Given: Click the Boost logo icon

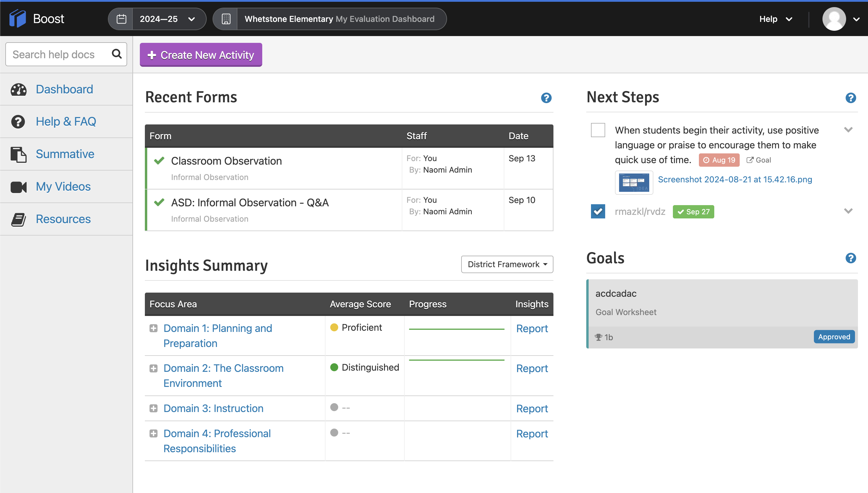Looking at the screenshot, I should coord(18,19).
